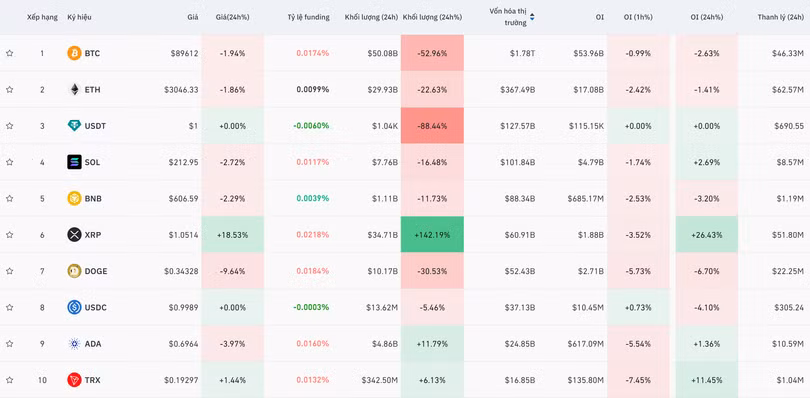Screen dimensions: 810x398
Task: Click TRX OI 1h change -7.45%
Action: (x=638, y=380)
